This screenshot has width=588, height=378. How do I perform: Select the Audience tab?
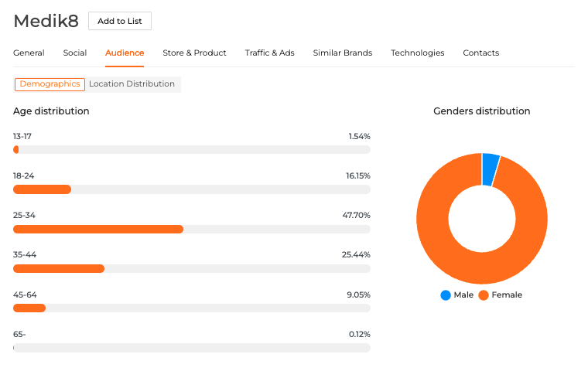(125, 53)
